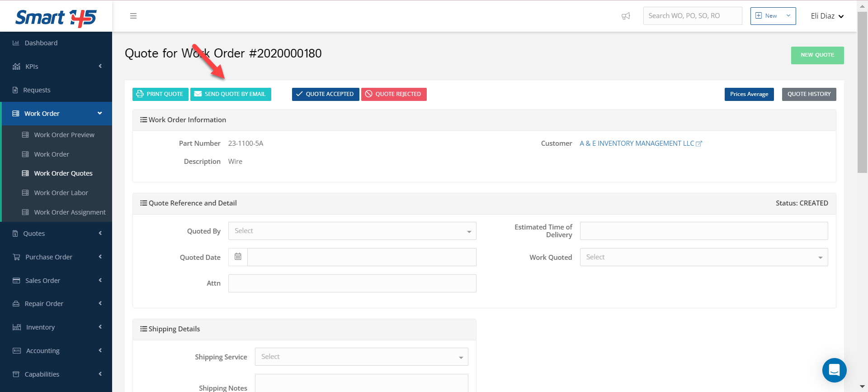Click the Capabilities box icon
This screenshot has width=868, height=392.
[16, 374]
